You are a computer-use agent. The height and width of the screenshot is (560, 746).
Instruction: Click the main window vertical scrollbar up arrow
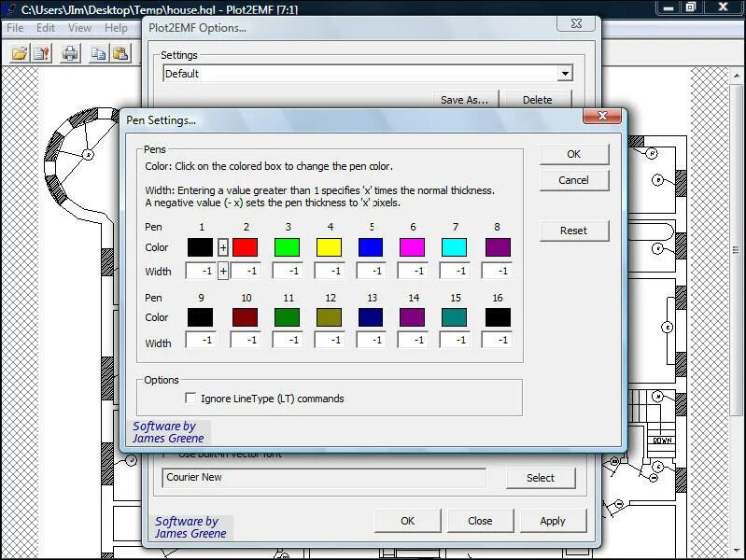737,76
